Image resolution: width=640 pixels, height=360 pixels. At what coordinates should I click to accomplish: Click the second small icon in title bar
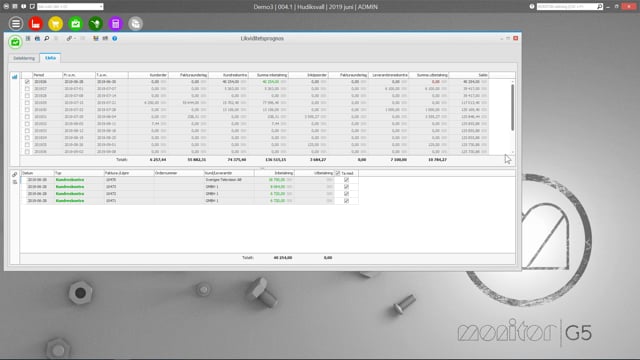click(15, 7)
